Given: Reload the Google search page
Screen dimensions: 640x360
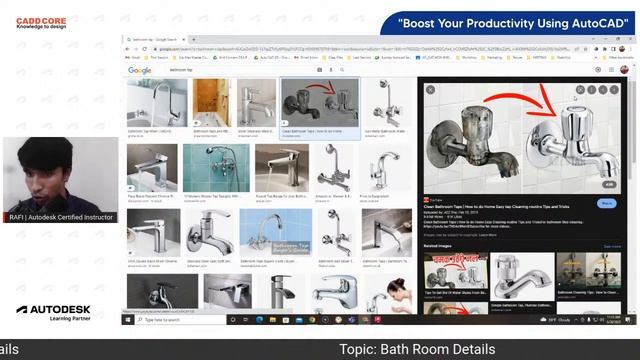Looking at the screenshot, I should 144,49.
